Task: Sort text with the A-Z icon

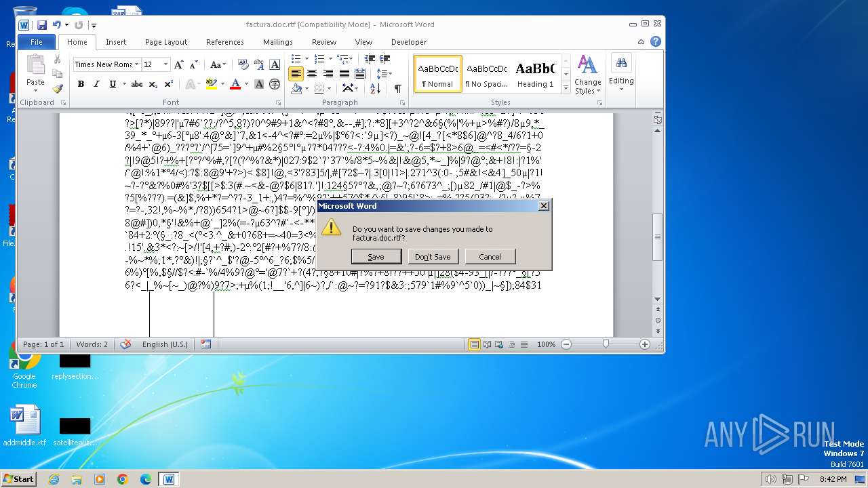Action: coord(375,88)
